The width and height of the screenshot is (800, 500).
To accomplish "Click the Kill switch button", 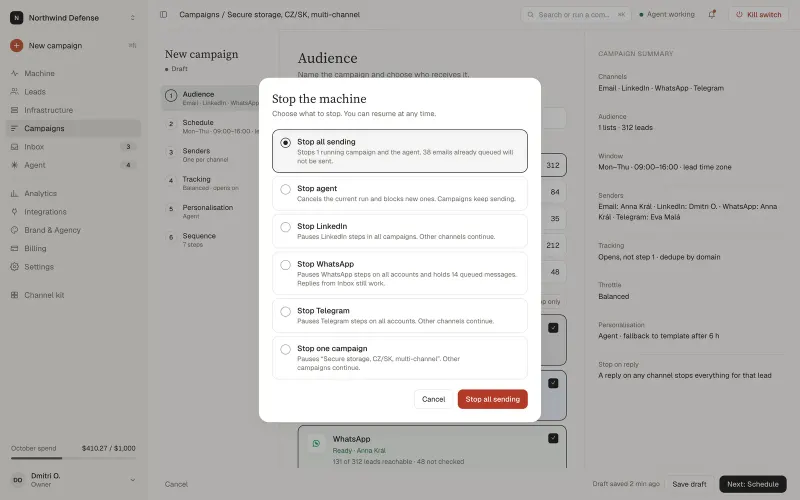I will 759,15.
